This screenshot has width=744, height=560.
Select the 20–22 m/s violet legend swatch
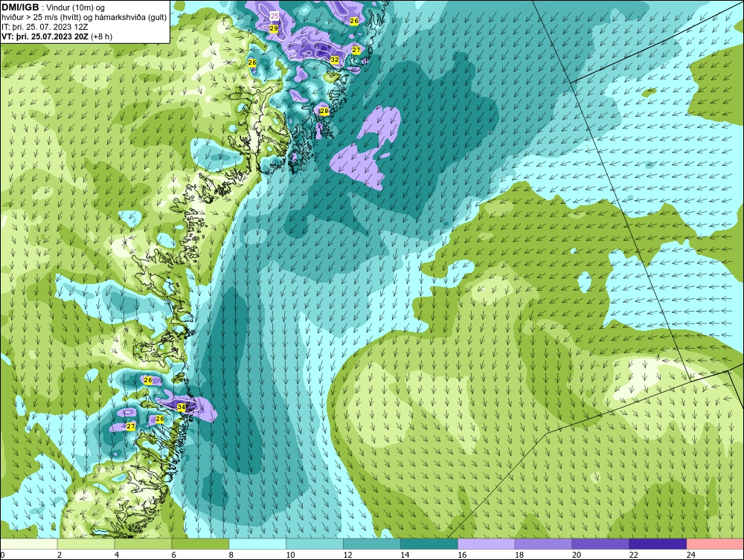600,544
